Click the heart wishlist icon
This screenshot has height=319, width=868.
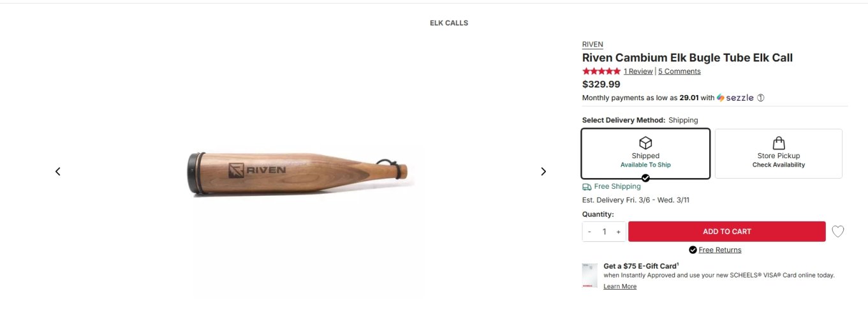coord(837,232)
